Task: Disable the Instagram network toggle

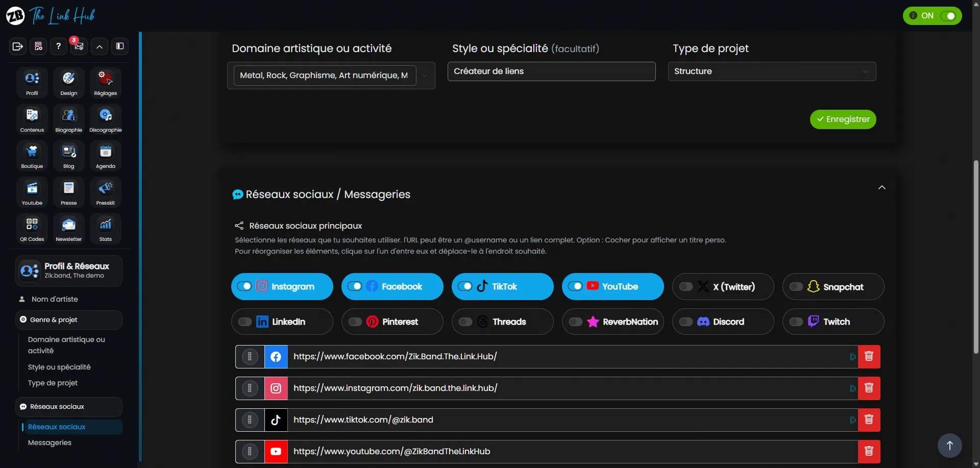Action: 244,286
